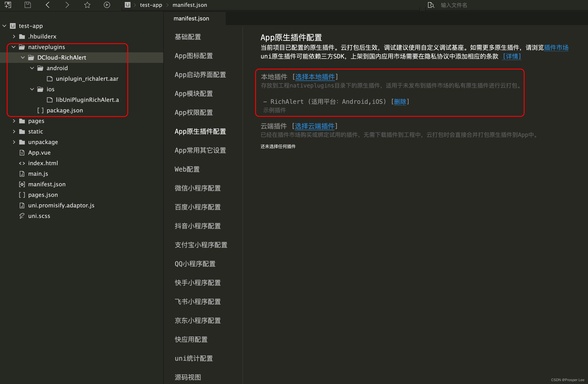Image resolution: width=588 pixels, height=384 pixels.
Task: Collapse the ios folder chevron
Action: [32, 89]
